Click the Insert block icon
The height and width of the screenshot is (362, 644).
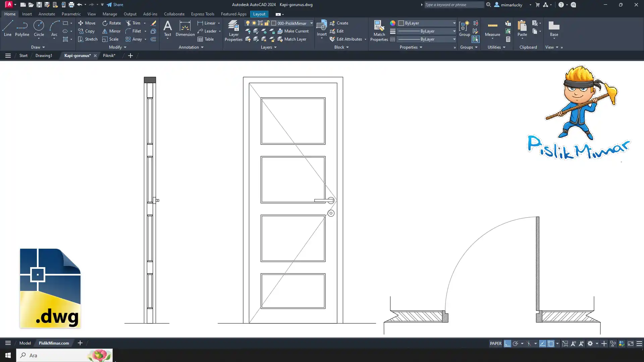(321, 25)
